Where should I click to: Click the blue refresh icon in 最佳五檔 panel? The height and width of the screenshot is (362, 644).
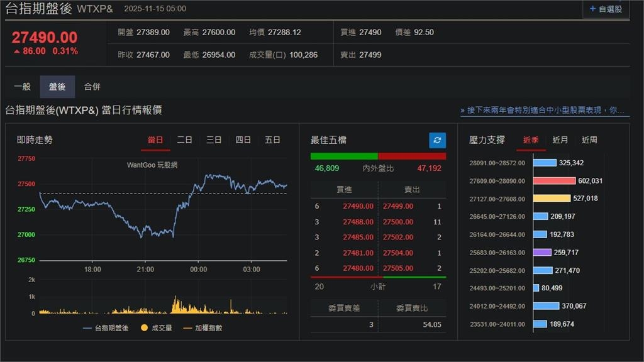tap(436, 140)
